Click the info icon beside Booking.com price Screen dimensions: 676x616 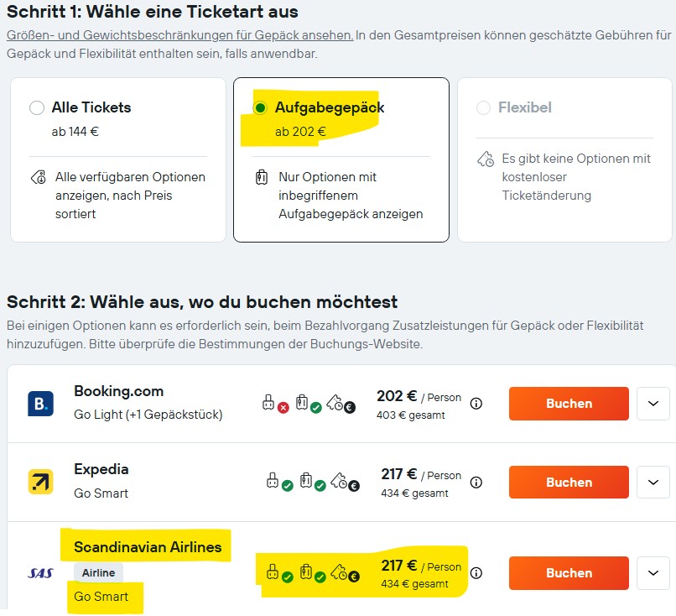(476, 404)
